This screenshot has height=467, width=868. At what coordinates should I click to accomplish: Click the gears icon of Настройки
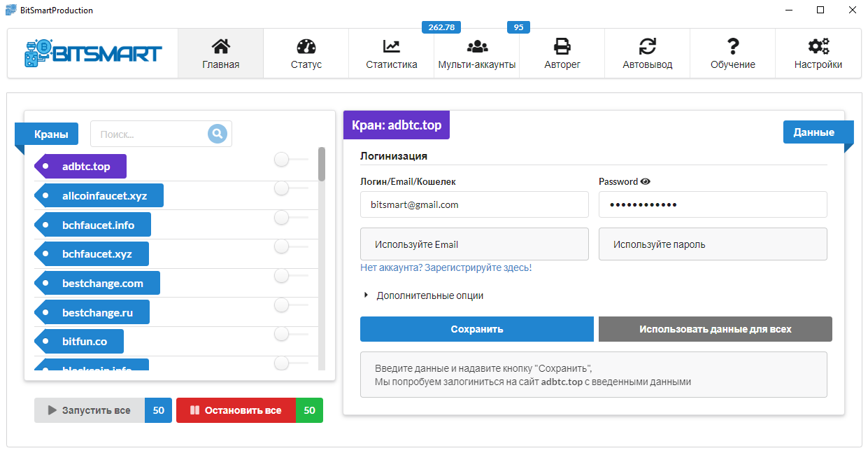click(818, 46)
